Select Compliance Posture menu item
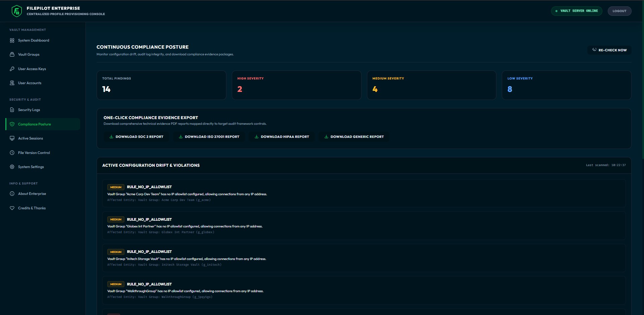This screenshot has height=315, width=644. (43, 124)
